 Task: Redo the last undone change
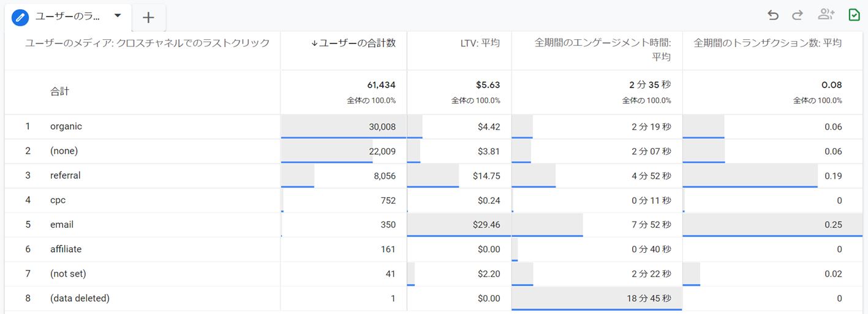coord(797,15)
